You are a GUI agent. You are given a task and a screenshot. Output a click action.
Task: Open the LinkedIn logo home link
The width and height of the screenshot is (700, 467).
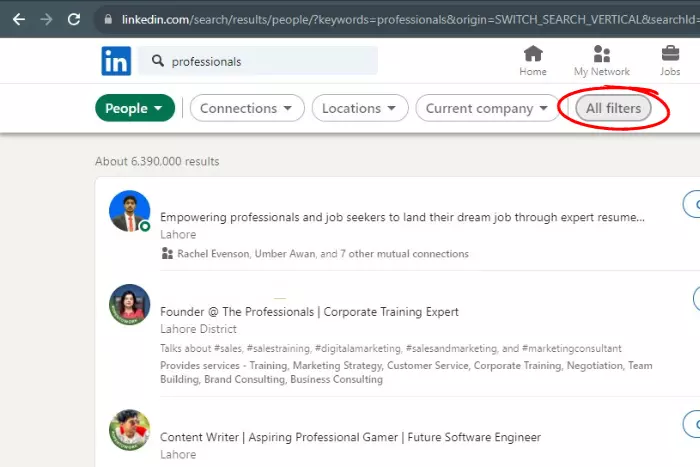click(116, 61)
